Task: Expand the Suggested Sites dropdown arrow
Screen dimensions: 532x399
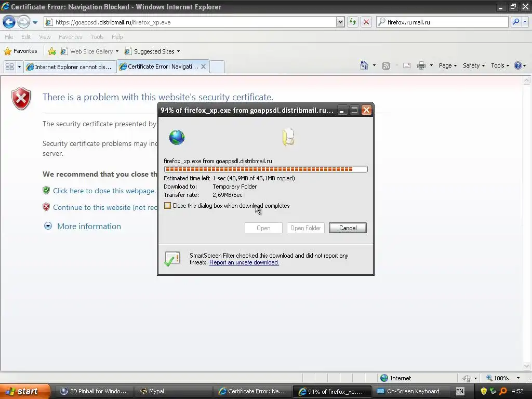Action: 179,51
